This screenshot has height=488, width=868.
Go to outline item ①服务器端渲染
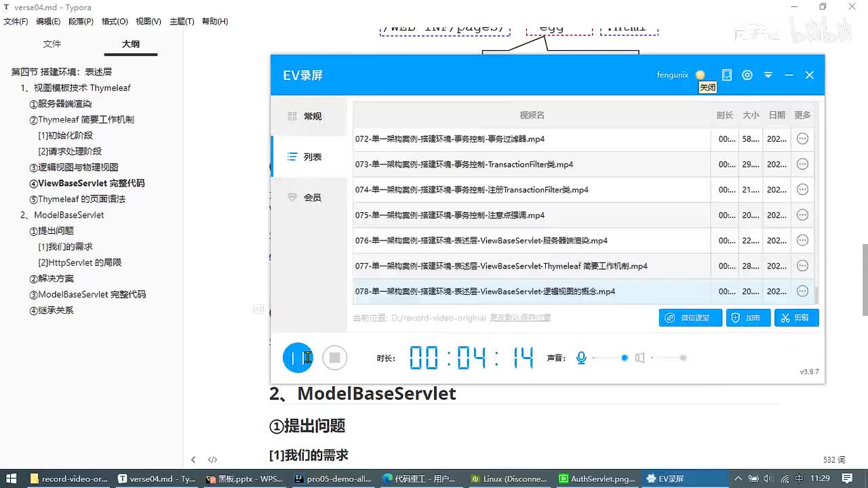(60, 104)
